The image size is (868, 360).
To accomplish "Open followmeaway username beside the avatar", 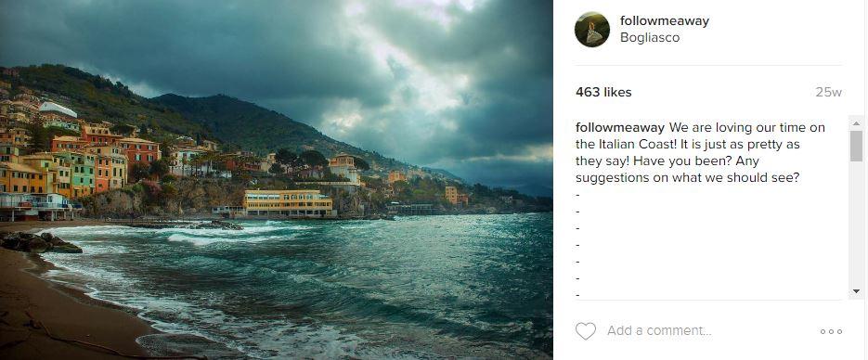I will 665,21.
